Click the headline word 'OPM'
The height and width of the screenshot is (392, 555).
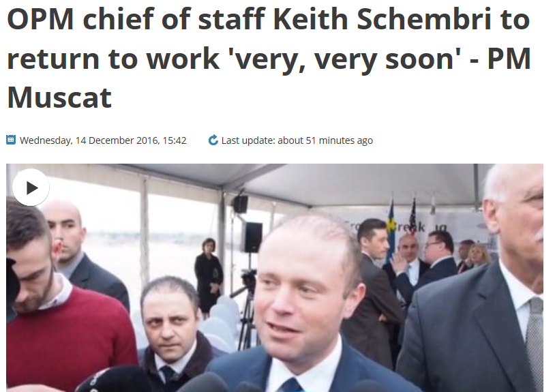[x=41, y=19]
